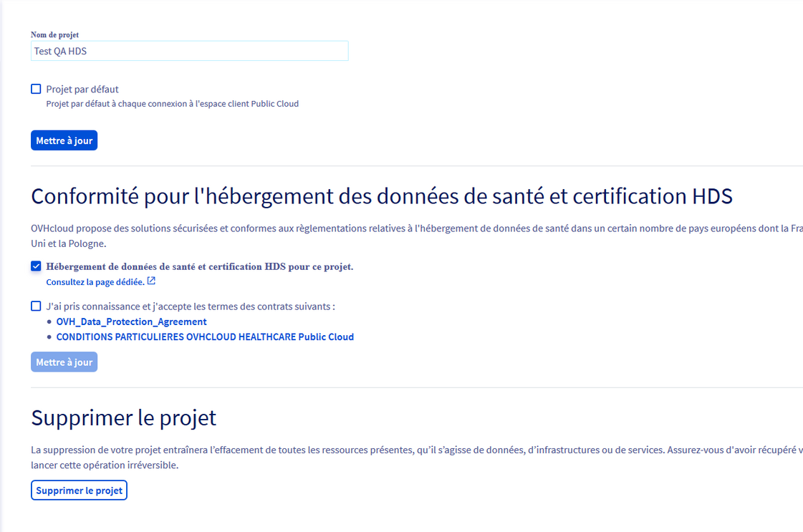Viewport: 803px width, 532px height.
Task: Click the top "Mettre à jour" button
Action: pos(64,140)
